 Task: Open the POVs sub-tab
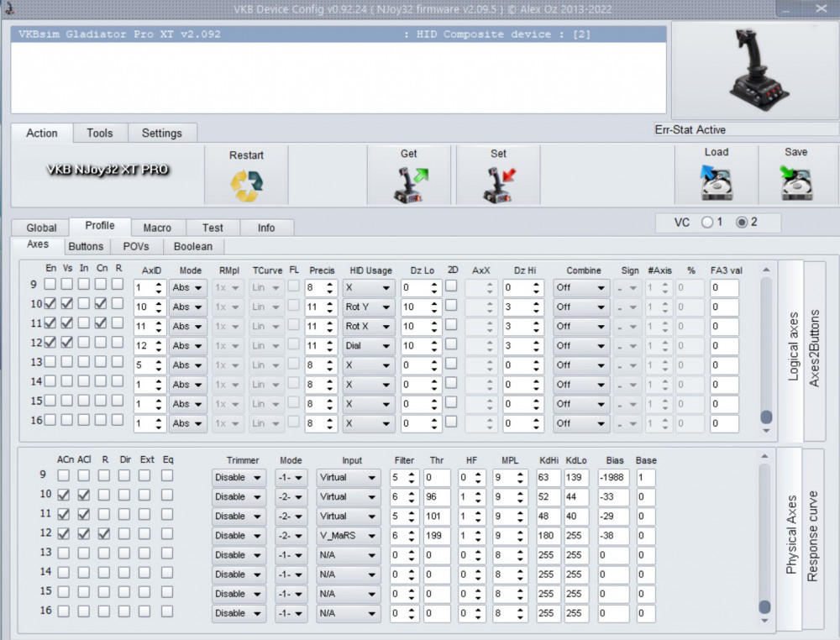(136, 246)
